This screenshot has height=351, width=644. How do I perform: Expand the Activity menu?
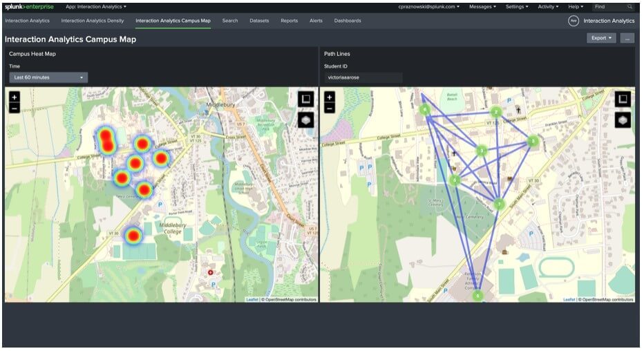(549, 7)
